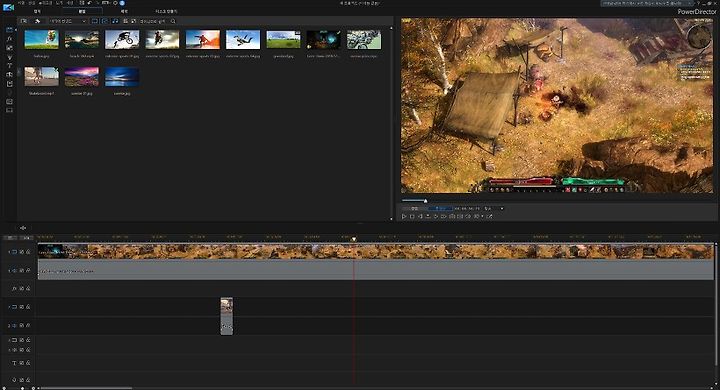Click the PowerDirector logo icon top-left
Screen dimensions: 720x390
click(x=8, y=7)
